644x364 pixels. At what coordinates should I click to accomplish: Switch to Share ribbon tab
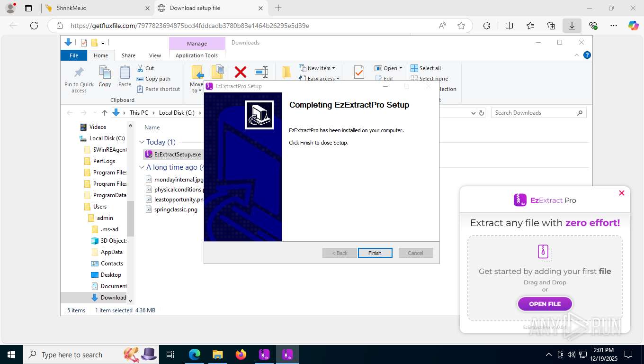(128, 55)
